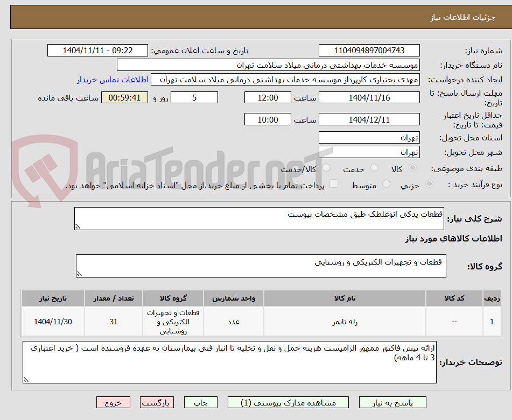
Task: Click the پاسخ به نیاز button
Action: coord(392,402)
